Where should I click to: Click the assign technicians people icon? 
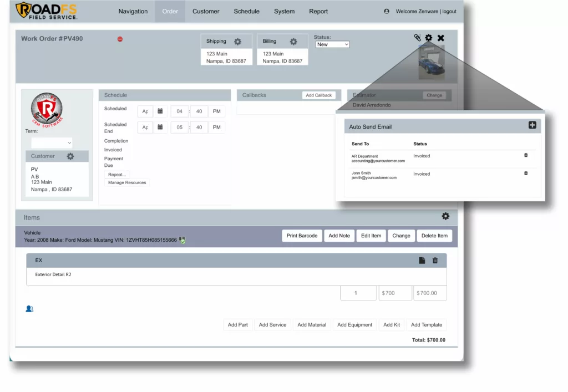[x=29, y=309]
